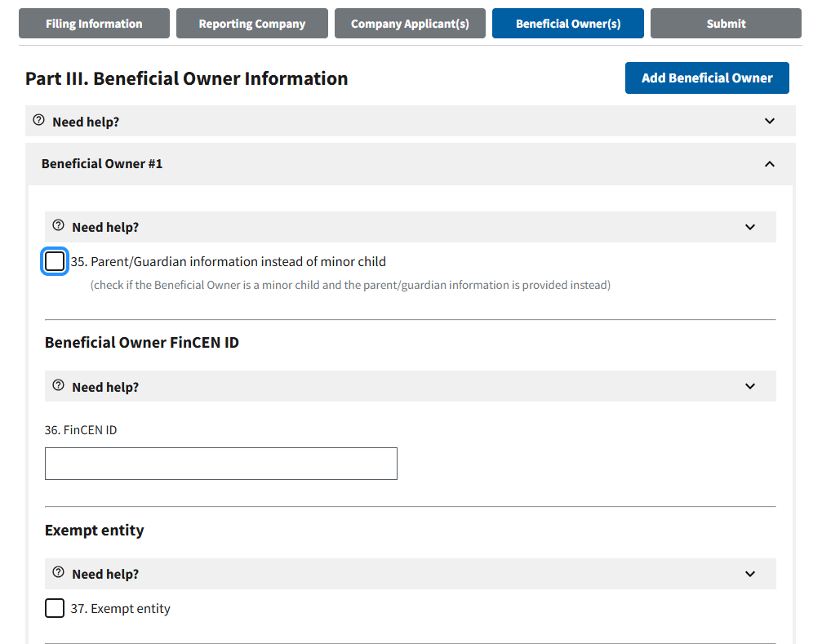Check item 35 Parent/Guardian information checkbox
Screen dimensions: 822x644
(55, 261)
